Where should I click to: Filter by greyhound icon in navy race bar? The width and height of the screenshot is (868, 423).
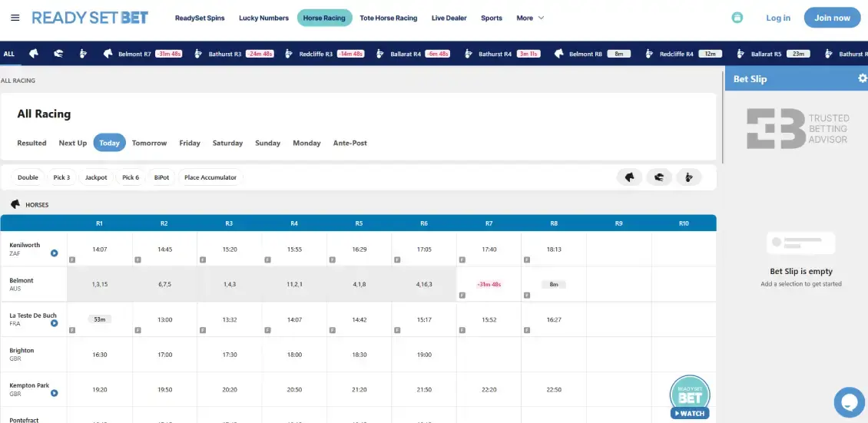pos(58,54)
